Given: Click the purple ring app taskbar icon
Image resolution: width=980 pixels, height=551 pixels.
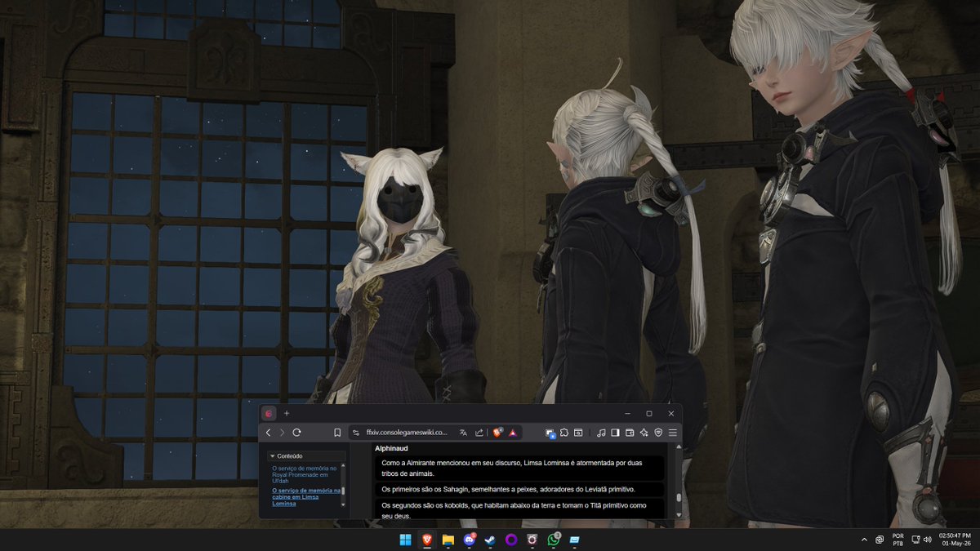Looking at the screenshot, I should pyautogui.click(x=511, y=540).
